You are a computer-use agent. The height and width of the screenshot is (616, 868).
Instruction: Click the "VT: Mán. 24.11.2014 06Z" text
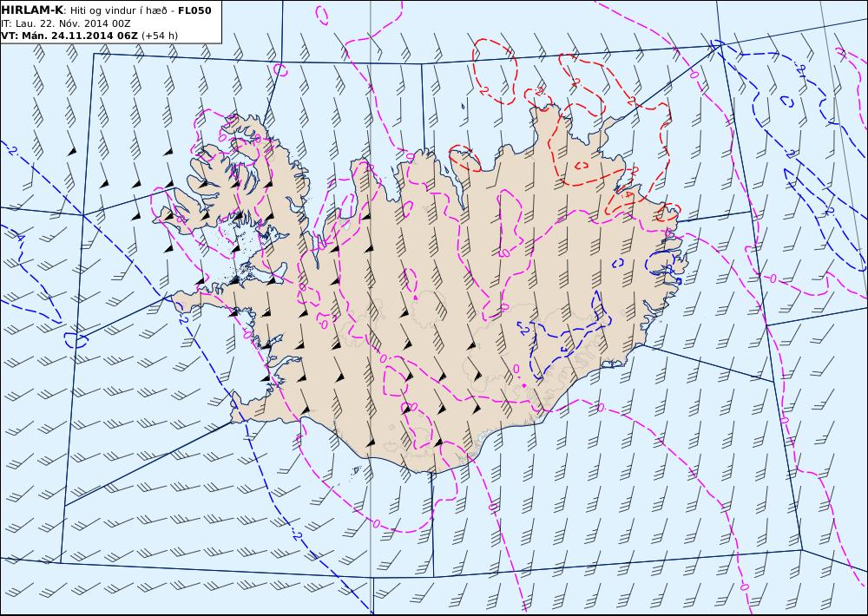pos(69,36)
